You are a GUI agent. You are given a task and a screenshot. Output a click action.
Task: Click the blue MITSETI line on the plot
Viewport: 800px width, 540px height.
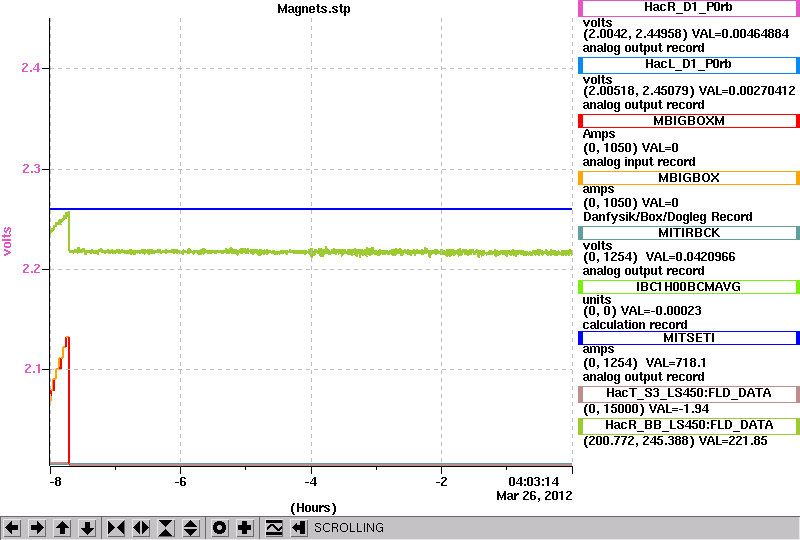coord(311,209)
